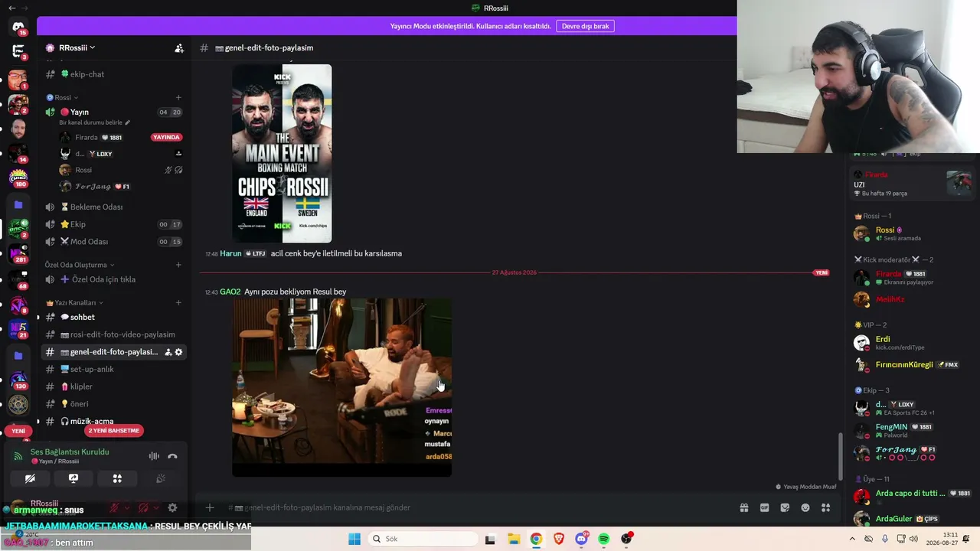Screen dimensions: 980x551
Task: Start an activity in voice panel
Action: coord(117,478)
